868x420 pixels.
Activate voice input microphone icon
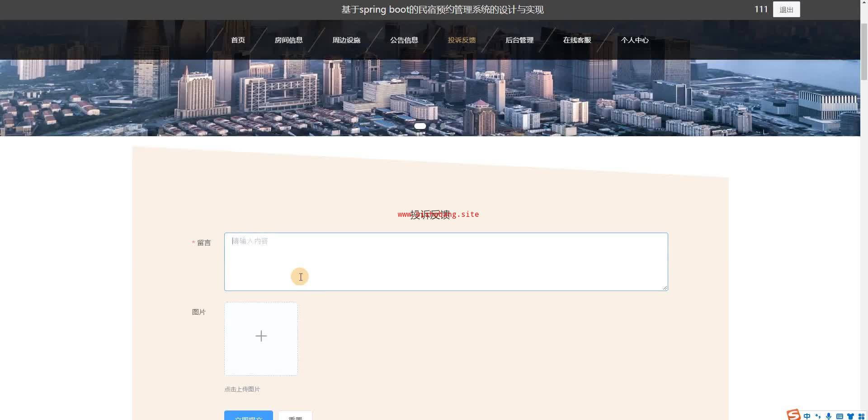[829, 416]
